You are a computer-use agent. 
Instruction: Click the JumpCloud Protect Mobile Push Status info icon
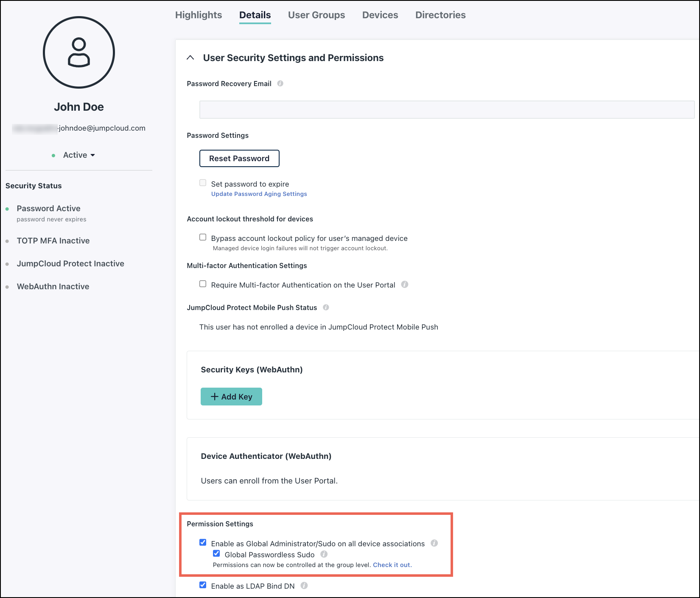(326, 307)
